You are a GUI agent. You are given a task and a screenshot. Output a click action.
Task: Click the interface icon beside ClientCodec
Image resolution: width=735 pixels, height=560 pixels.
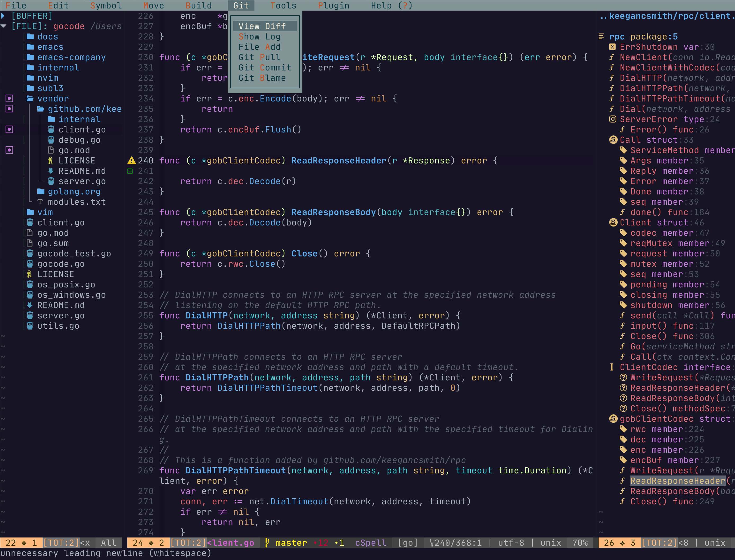pos(612,367)
